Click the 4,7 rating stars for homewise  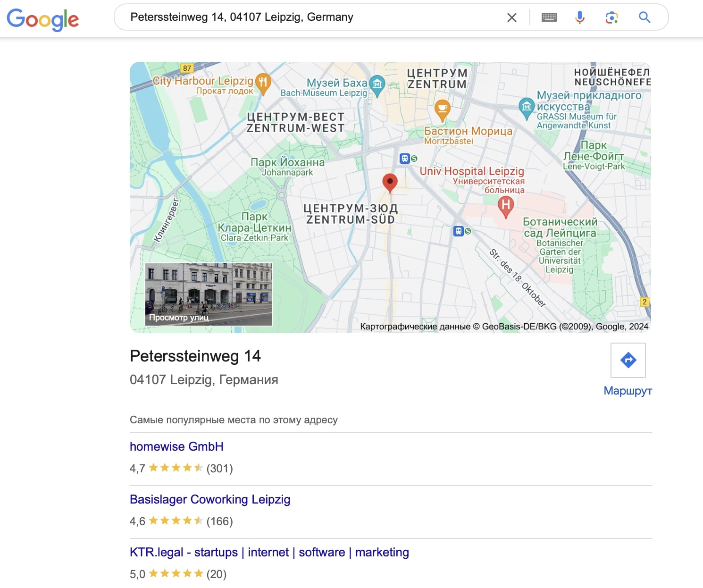click(x=176, y=468)
